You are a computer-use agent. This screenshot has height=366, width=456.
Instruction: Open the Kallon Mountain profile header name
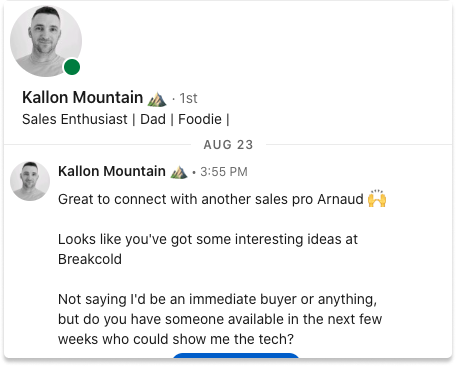pyautogui.click(x=82, y=98)
